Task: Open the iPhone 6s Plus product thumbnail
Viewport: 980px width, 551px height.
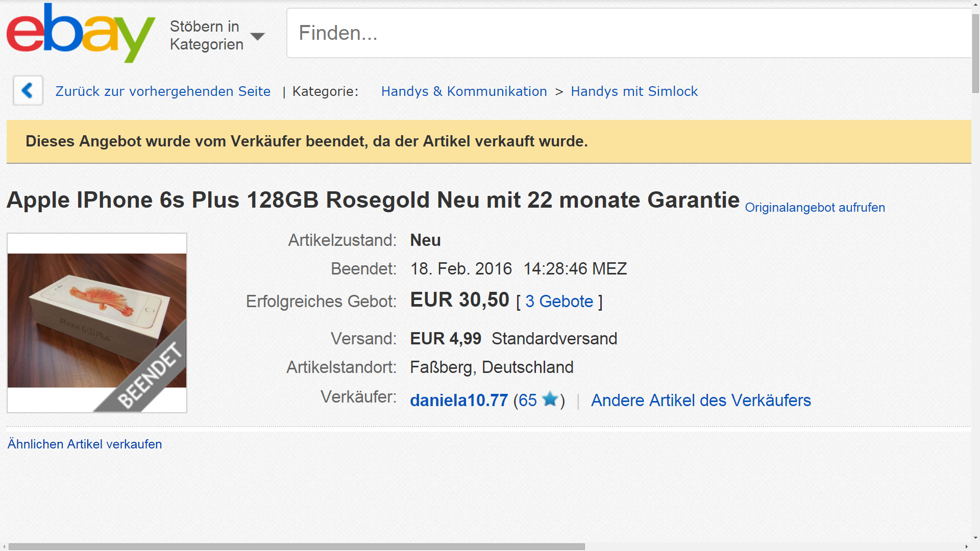Action: pyautogui.click(x=97, y=321)
